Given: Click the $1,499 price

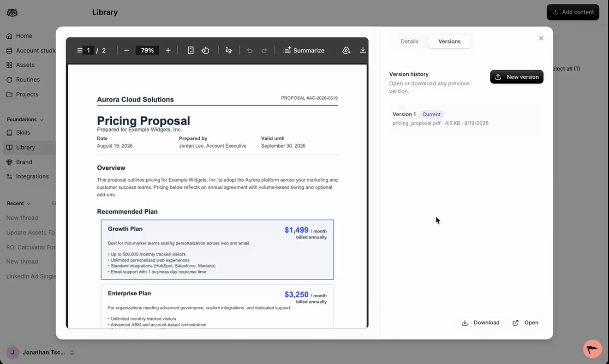Looking at the screenshot, I should click(x=296, y=230).
